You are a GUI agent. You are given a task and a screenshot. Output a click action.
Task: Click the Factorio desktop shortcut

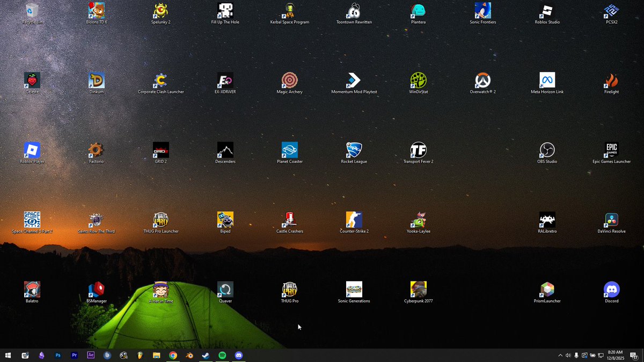[x=97, y=153]
